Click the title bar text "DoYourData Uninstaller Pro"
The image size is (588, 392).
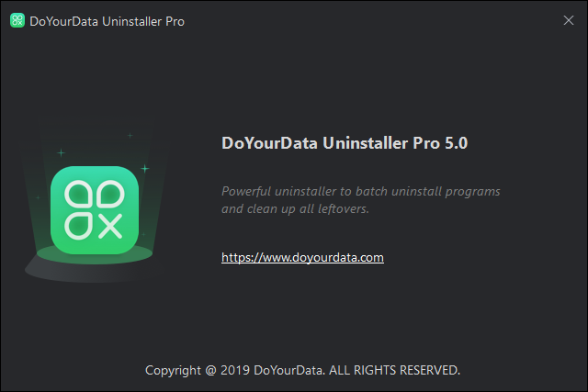(x=107, y=21)
